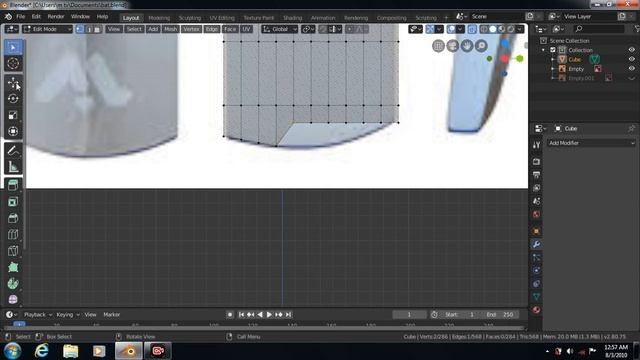Open Output properties tab

536,175
